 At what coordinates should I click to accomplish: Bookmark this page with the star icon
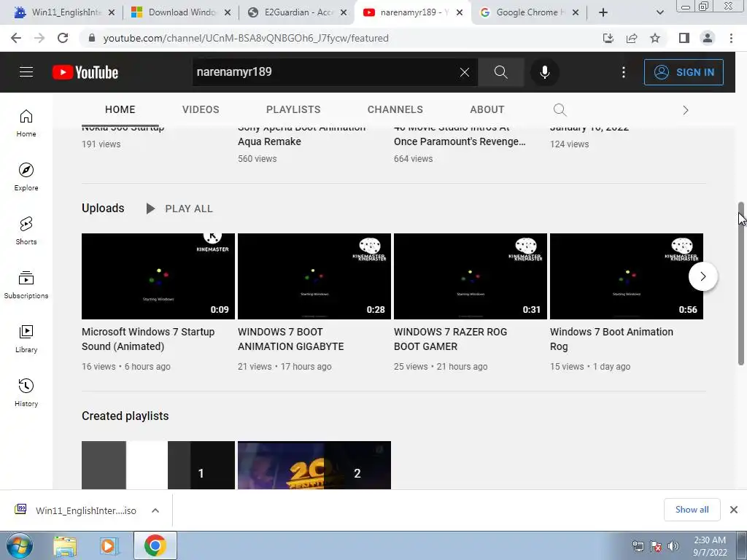pyautogui.click(x=655, y=38)
